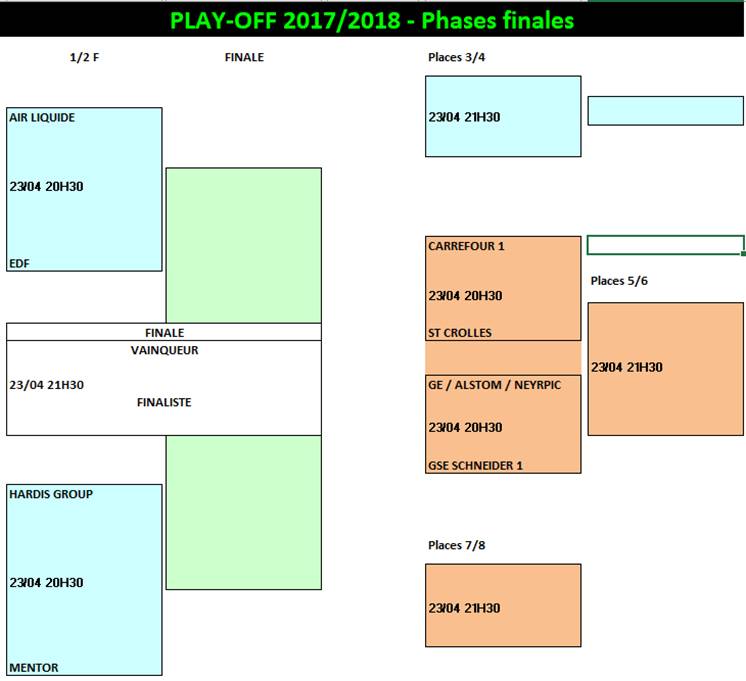This screenshot has height=681, width=746.
Task: Click the 1/2 F column heading
Action: coord(84,58)
